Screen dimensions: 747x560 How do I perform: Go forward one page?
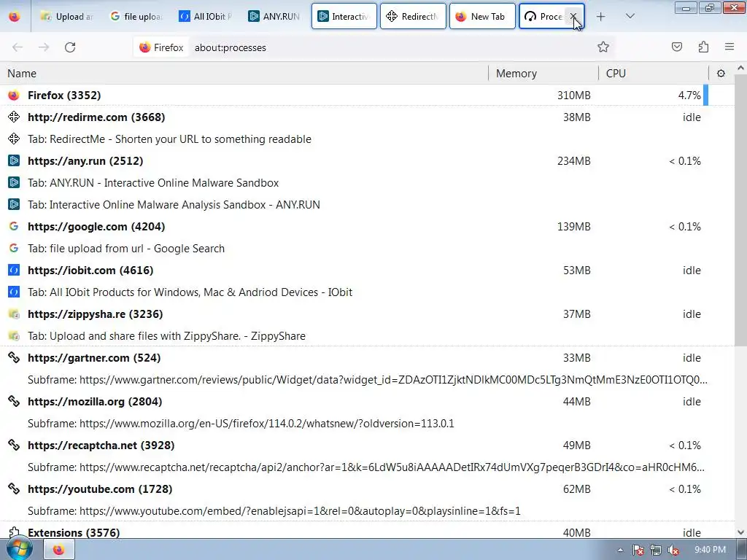pyautogui.click(x=44, y=47)
